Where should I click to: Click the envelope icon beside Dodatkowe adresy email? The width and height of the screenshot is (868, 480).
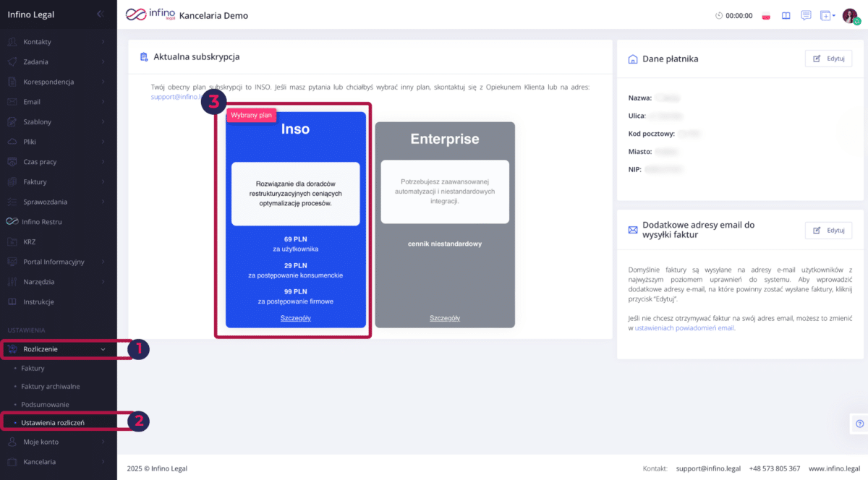[x=633, y=230]
